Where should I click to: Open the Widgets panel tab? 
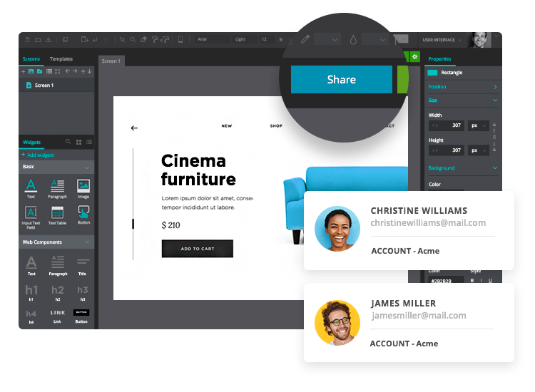point(31,143)
